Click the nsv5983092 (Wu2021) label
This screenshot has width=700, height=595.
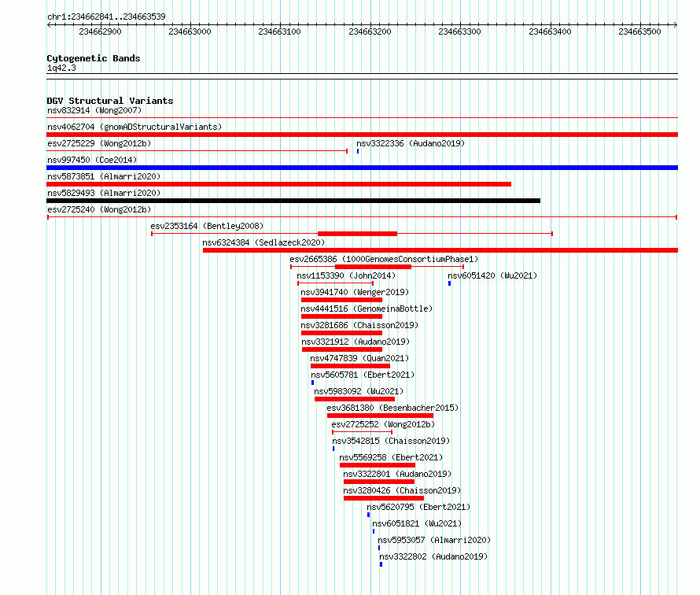click(x=359, y=391)
